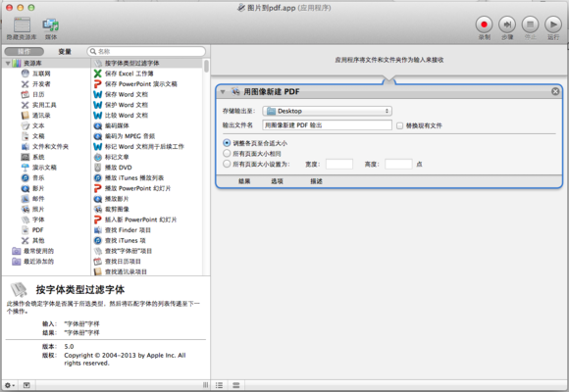The image size is (569, 392).
Task: Select the 保护 Word 文档 action
Action: [x=147, y=105]
